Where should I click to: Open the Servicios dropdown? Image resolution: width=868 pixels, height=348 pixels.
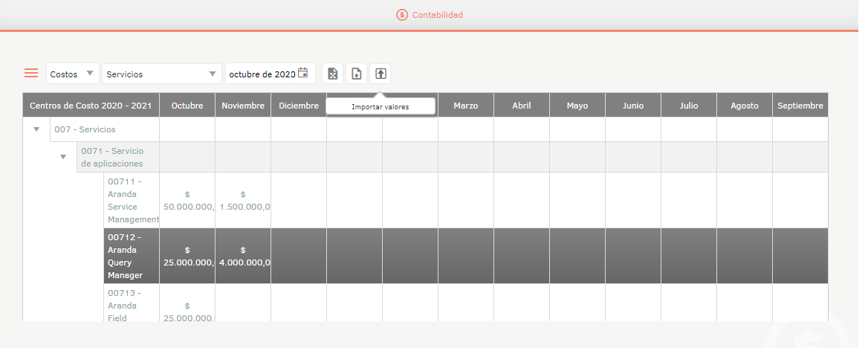(162, 74)
